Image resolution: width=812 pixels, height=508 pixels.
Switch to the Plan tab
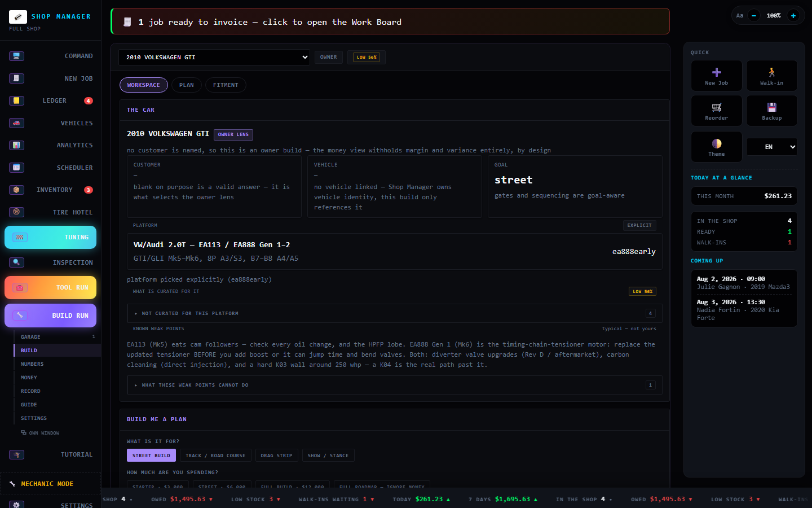(x=187, y=85)
